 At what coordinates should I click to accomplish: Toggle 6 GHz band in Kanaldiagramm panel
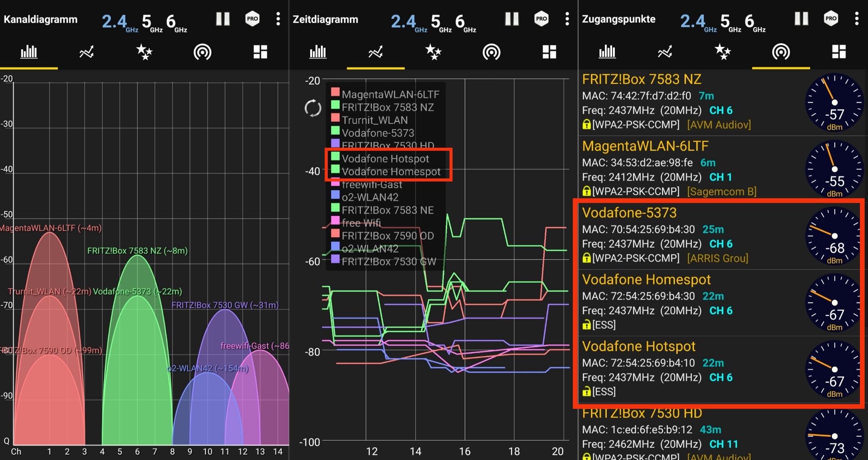(176, 22)
